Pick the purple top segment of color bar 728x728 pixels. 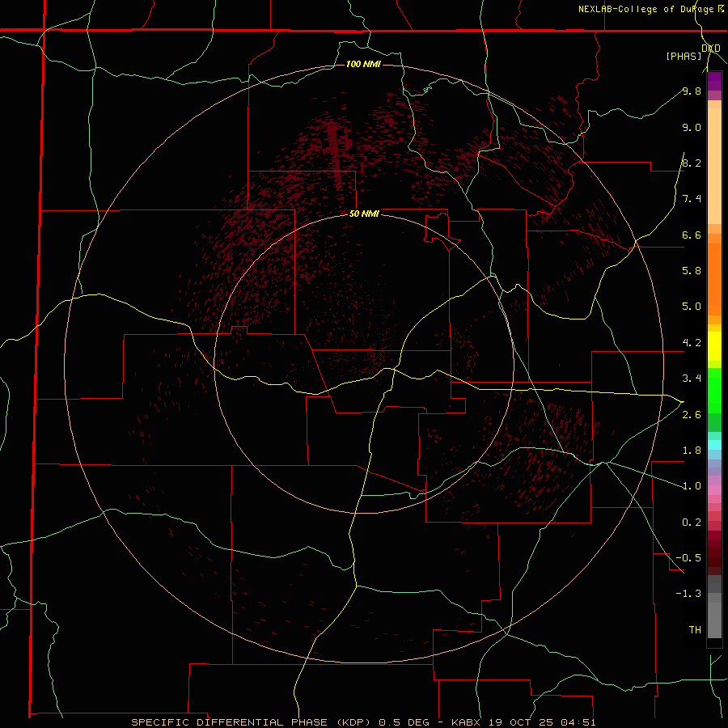[x=714, y=81]
